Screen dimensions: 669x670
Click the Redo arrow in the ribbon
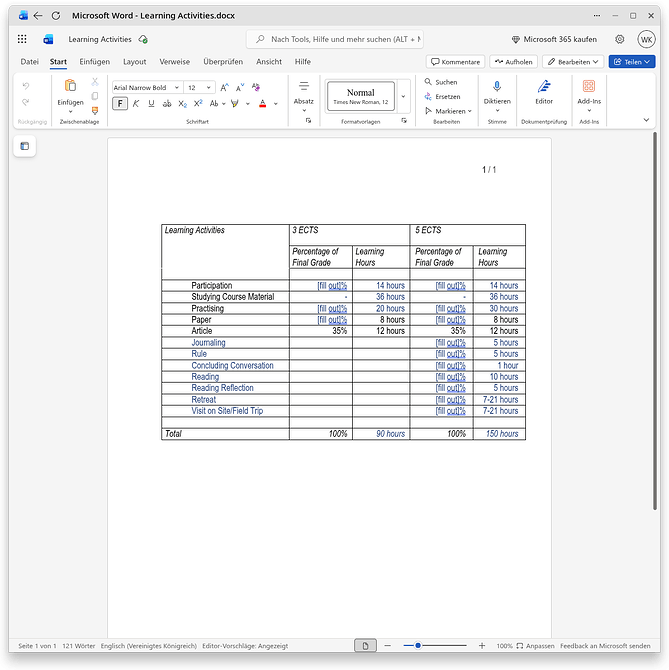(26, 102)
